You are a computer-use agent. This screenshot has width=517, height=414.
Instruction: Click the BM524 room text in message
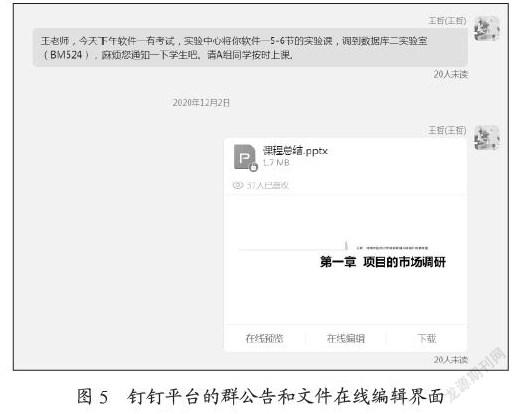pos(66,55)
